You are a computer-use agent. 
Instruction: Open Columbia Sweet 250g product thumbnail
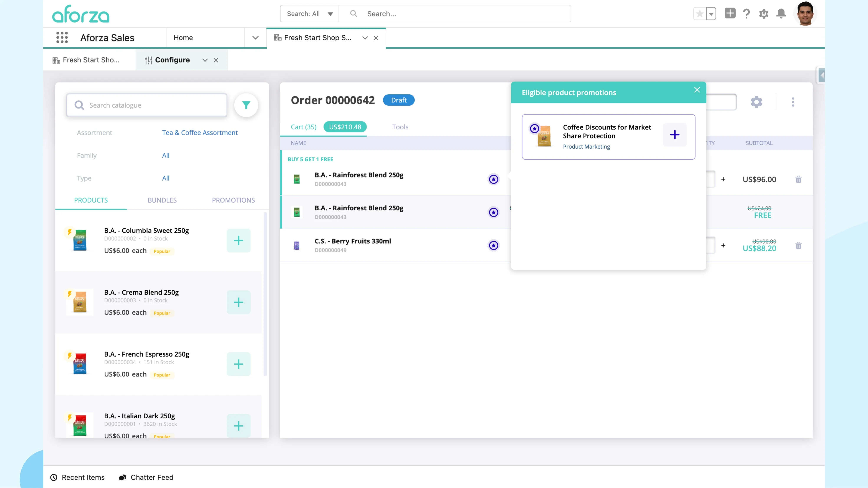(80, 240)
